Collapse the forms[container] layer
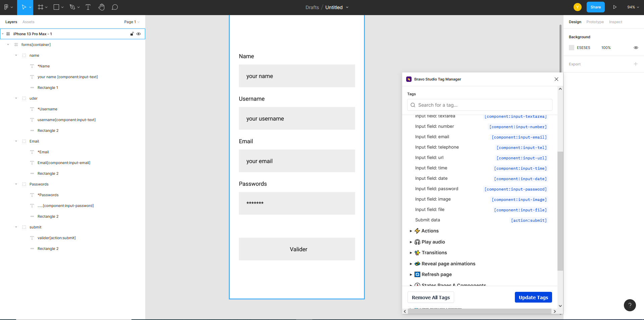 (x=8, y=45)
